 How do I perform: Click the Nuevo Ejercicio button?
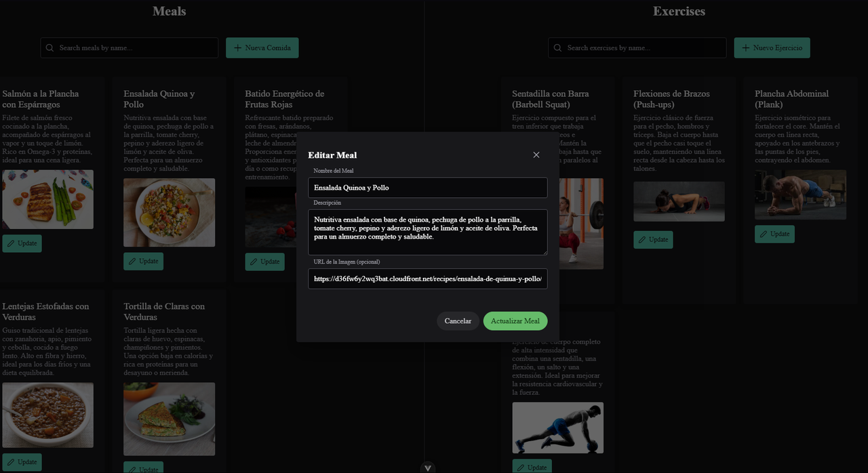[772, 48]
